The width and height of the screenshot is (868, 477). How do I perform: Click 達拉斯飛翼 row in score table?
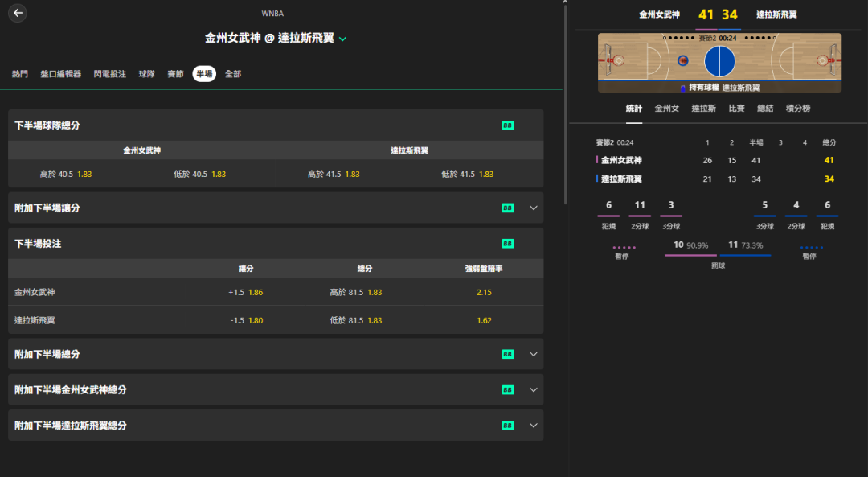[x=716, y=179]
